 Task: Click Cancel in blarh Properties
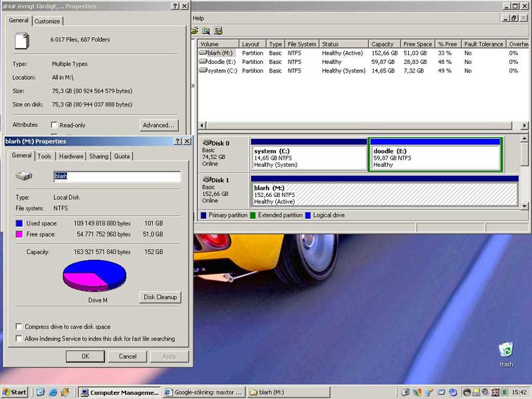point(128,356)
